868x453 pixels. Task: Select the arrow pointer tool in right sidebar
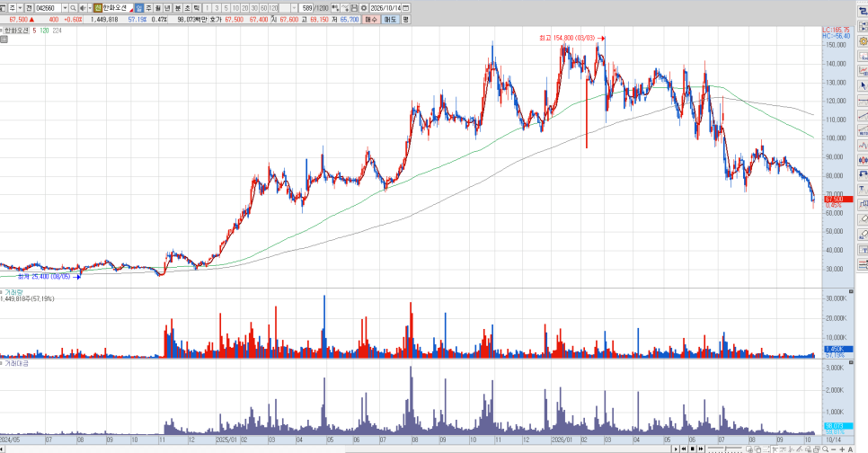click(863, 86)
